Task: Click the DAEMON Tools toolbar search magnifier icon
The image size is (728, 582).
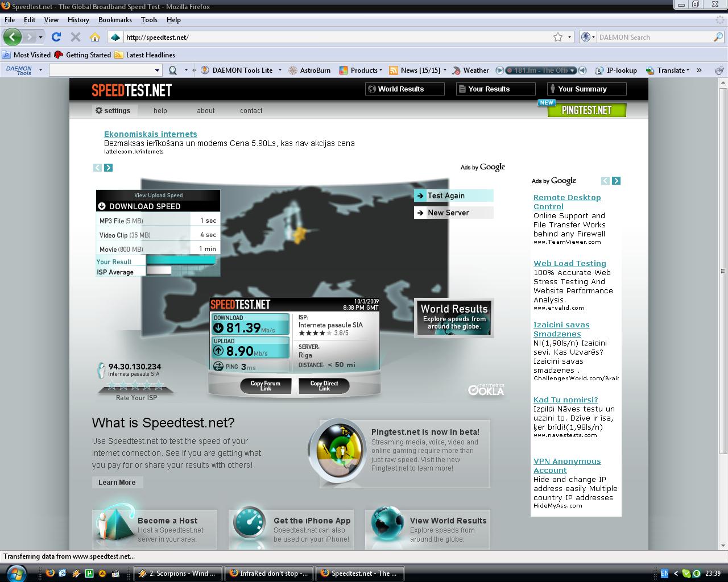Action: pyautogui.click(x=172, y=70)
